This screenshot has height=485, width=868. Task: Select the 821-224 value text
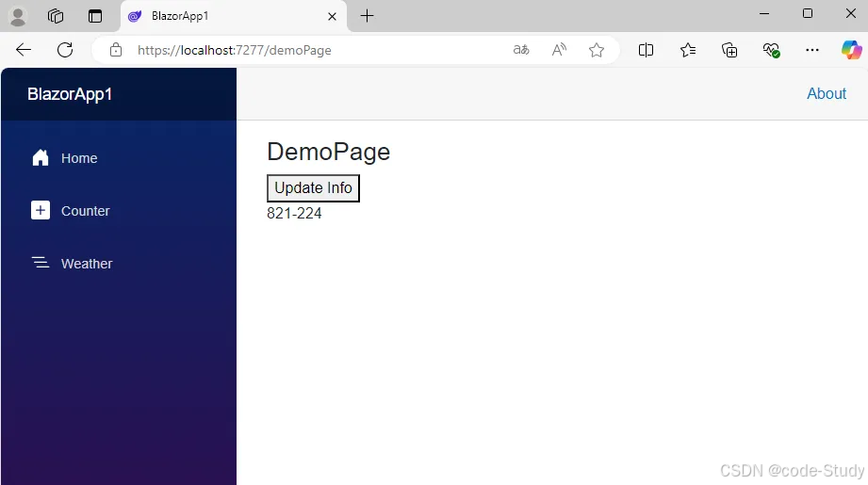click(x=294, y=213)
